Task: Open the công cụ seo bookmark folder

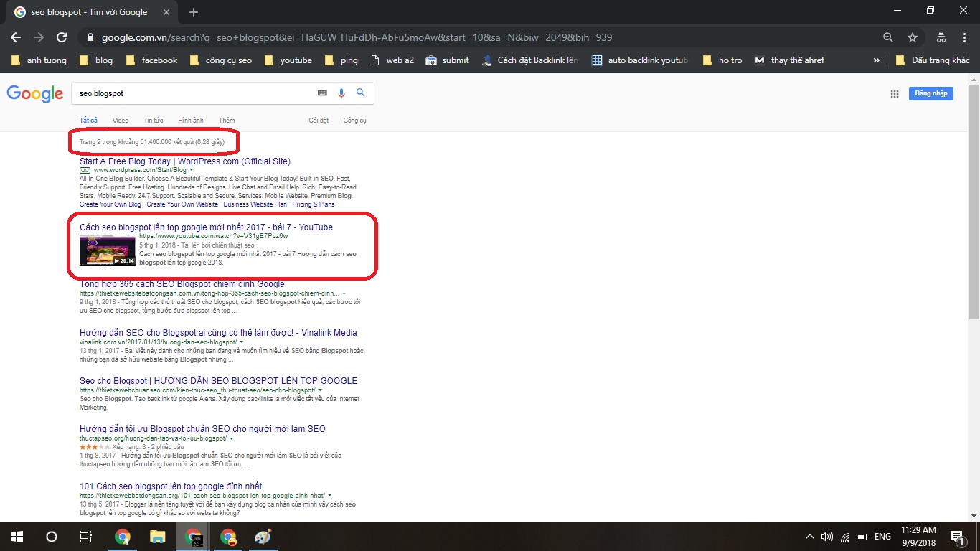Action: click(x=221, y=60)
